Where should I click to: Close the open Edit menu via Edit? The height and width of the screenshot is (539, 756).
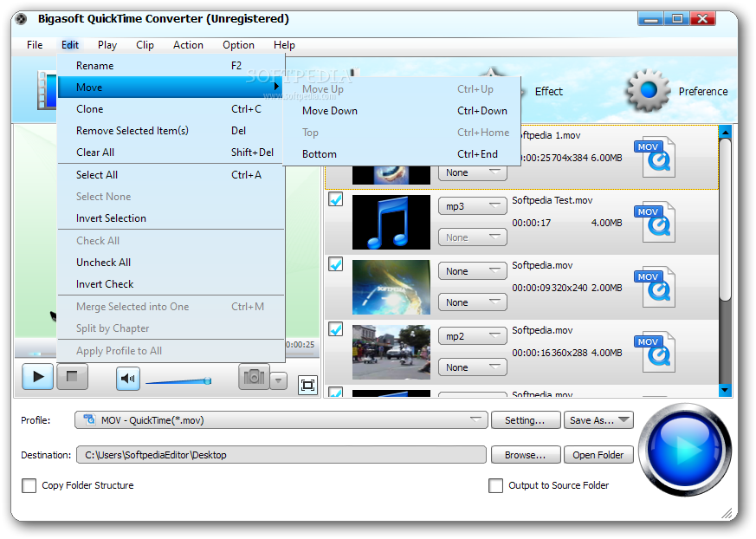70,45
